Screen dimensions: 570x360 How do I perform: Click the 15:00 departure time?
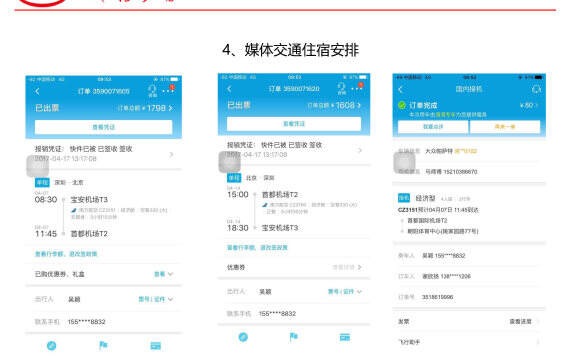[x=238, y=195]
